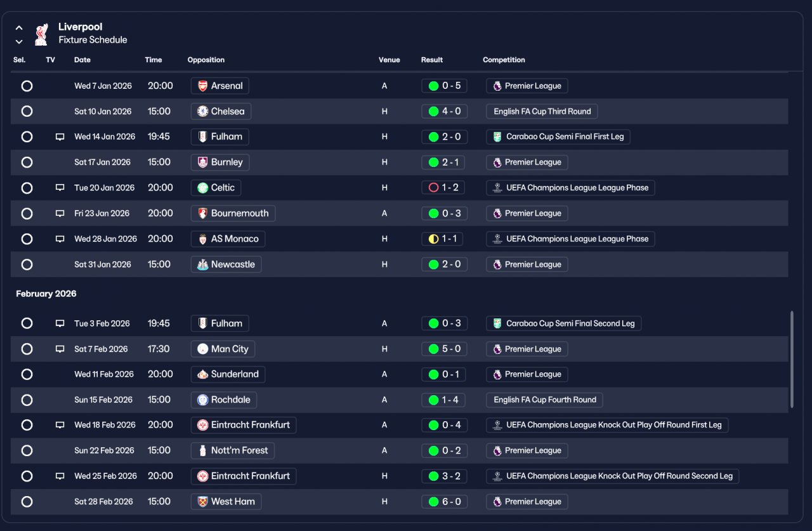Click the West Ham crest icon

[202, 502]
